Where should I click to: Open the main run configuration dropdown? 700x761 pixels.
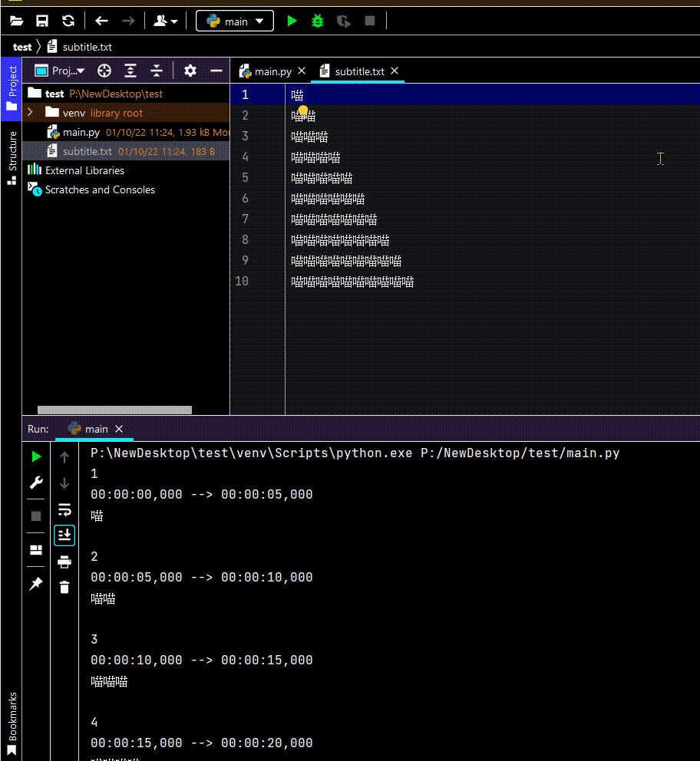point(235,21)
